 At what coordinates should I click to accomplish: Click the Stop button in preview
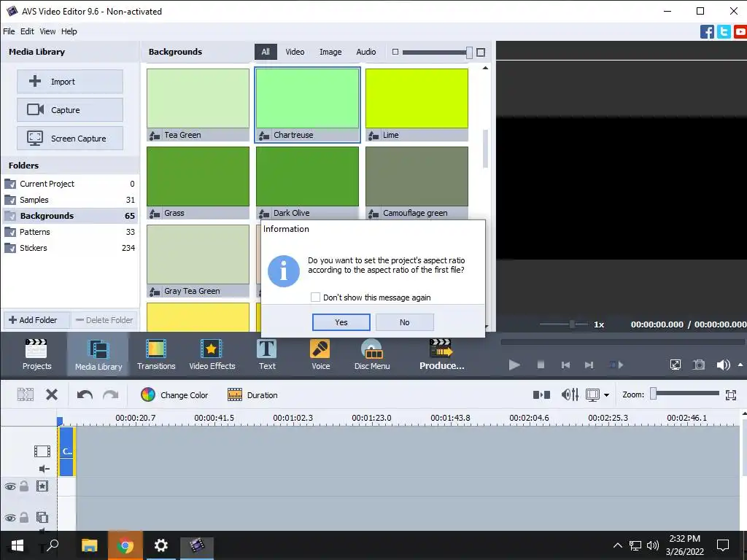click(x=541, y=365)
